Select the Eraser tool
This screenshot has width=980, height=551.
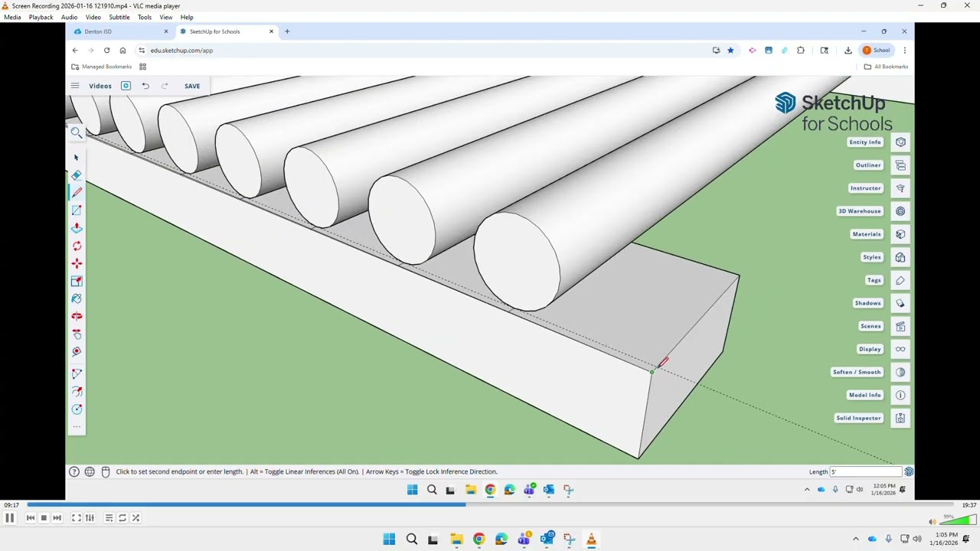[x=76, y=175]
